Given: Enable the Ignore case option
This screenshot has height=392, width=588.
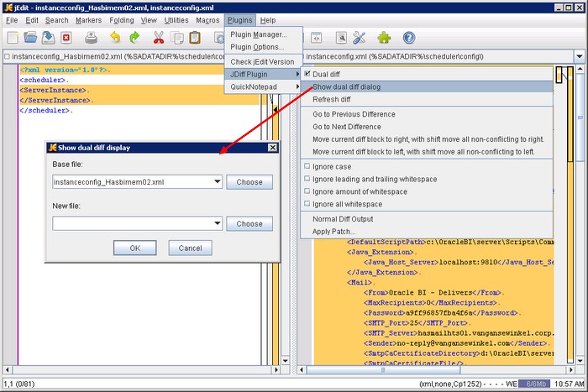Looking at the screenshot, I should (x=307, y=166).
